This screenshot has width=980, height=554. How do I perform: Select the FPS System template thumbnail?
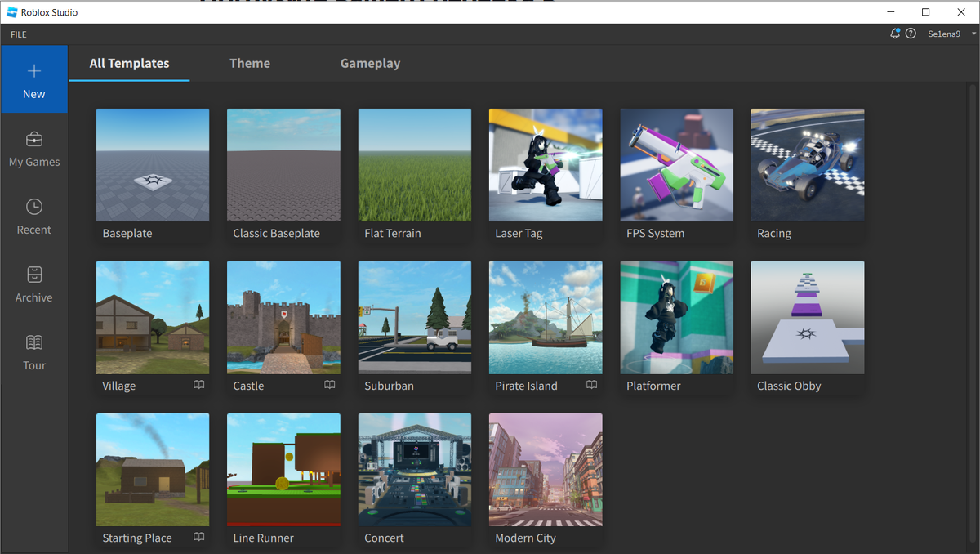[x=677, y=165]
